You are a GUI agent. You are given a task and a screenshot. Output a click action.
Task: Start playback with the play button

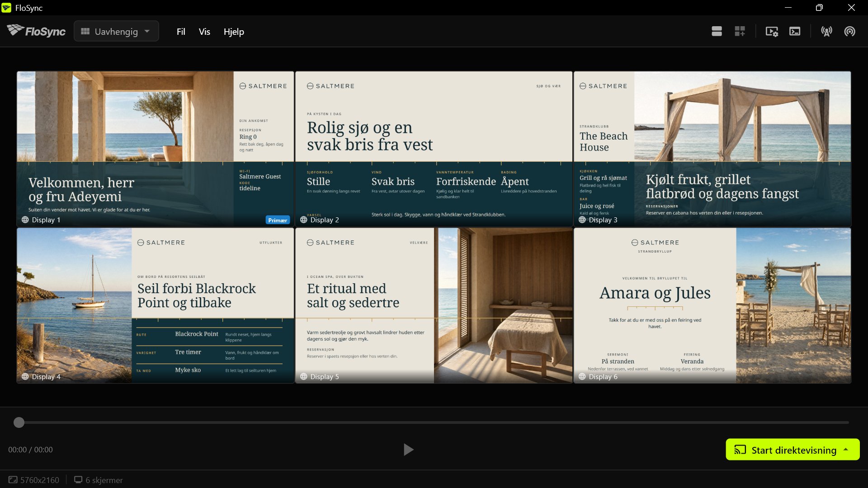tap(408, 450)
